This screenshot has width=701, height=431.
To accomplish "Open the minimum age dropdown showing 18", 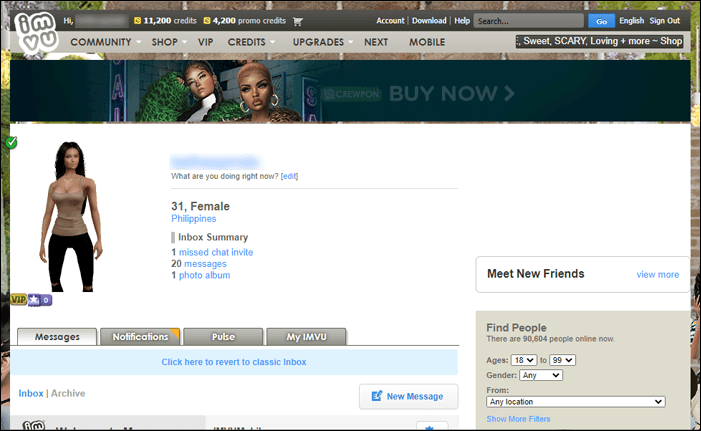I will [524, 360].
